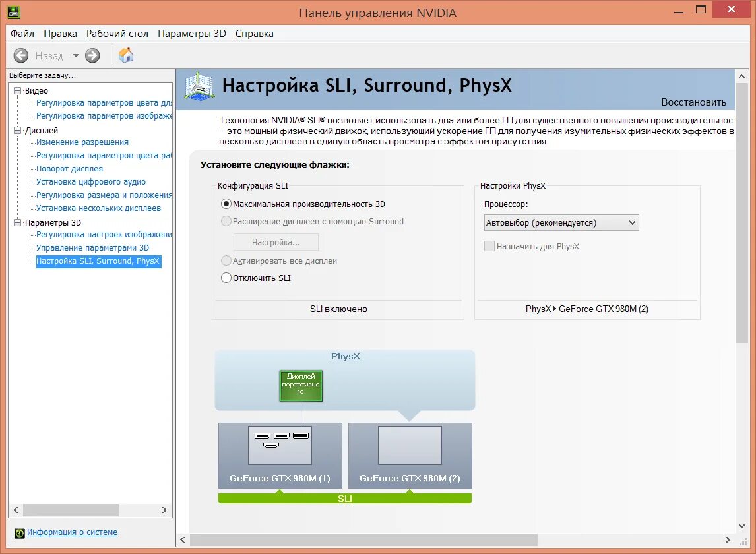
Task: Click the PhysX GeForce GTX 980M (2) status text
Action: coord(586,309)
